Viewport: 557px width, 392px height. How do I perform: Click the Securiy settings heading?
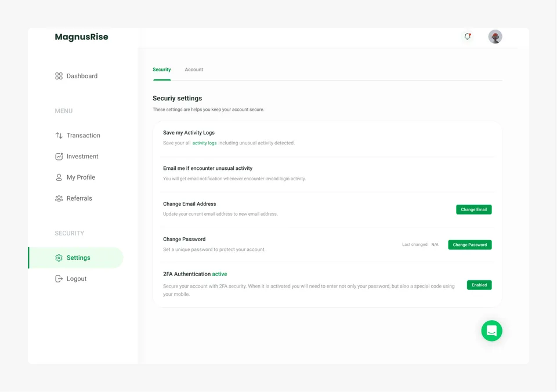[x=178, y=99]
